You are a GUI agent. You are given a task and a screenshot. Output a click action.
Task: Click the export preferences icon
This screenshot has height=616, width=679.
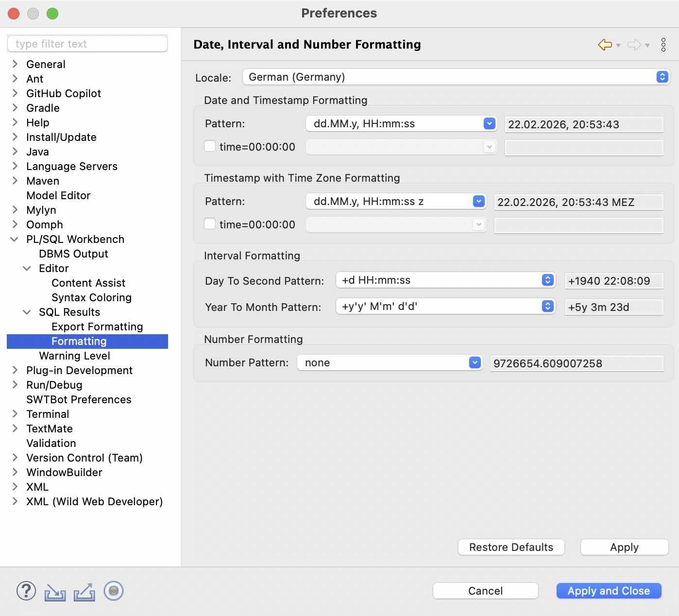pyautogui.click(x=84, y=591)
